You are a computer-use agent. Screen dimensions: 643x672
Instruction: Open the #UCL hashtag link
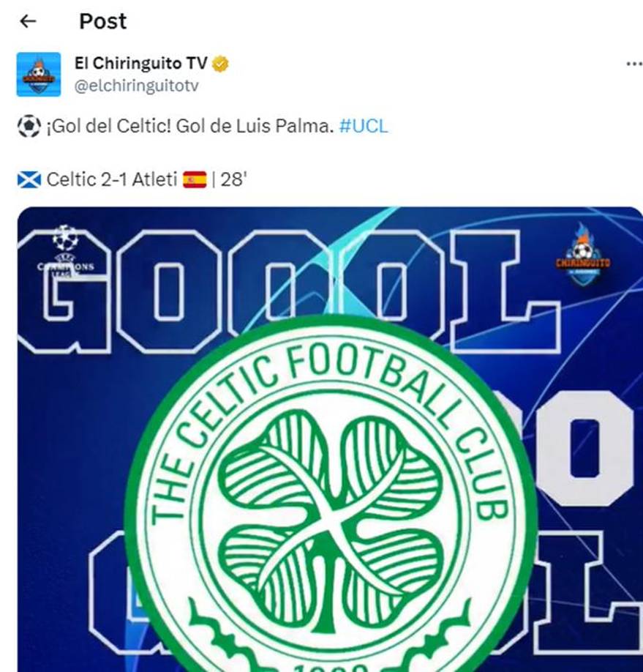click(364, 126)
